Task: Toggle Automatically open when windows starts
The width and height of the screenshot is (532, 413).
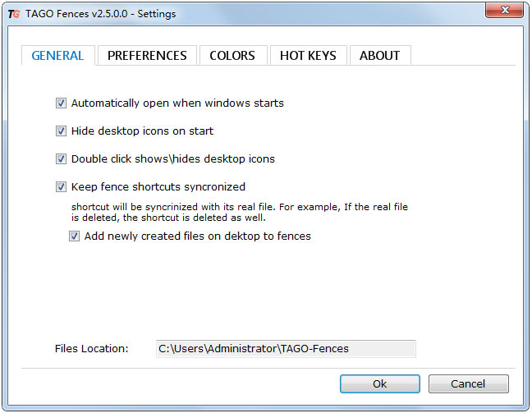Action: coord(61,103)
